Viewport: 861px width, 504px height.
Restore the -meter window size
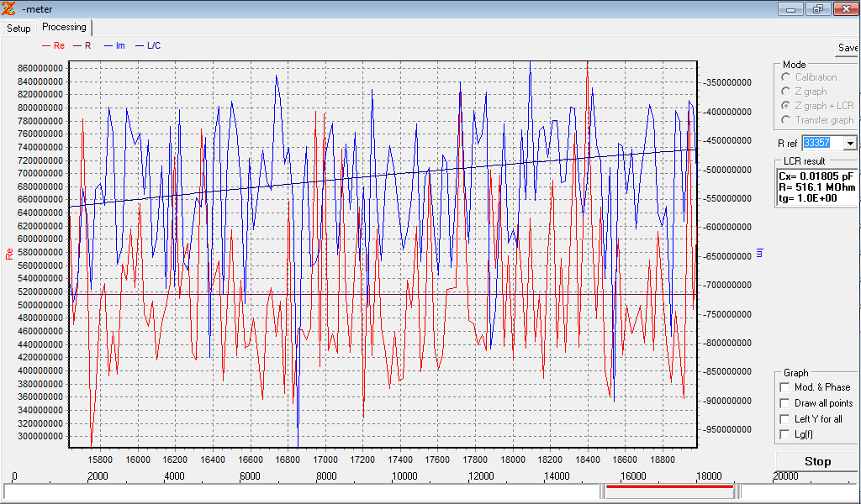click(818, 8)
